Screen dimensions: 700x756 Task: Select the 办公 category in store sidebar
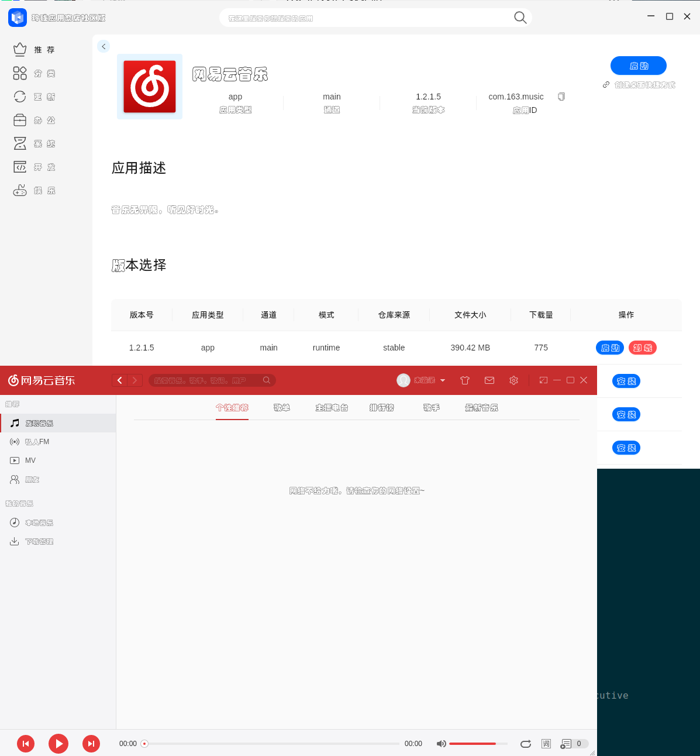pyautogui.click(x=34, y=120)
